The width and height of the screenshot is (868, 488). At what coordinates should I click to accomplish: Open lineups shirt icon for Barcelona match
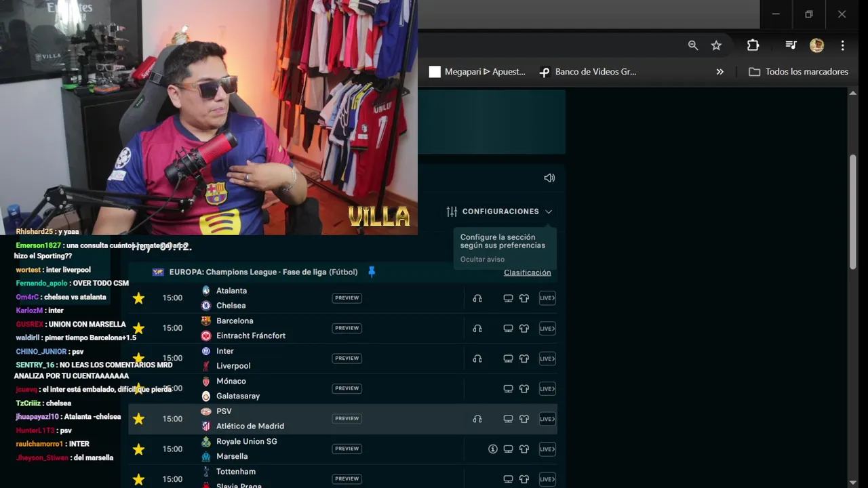(524, 328)
